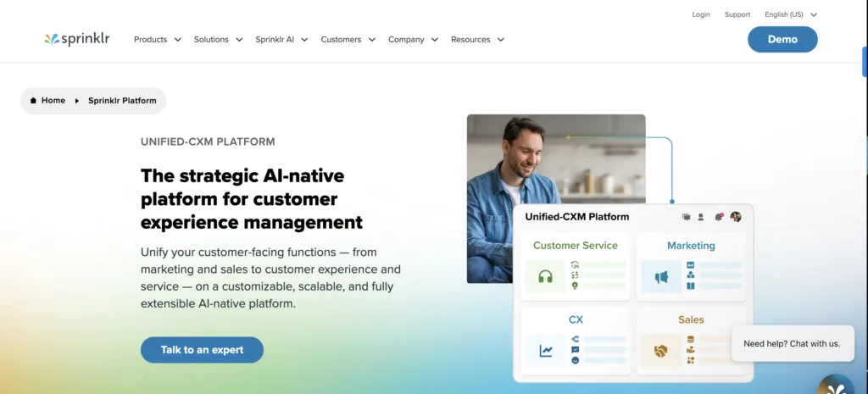Click the CX card title

tap(576, 319)
